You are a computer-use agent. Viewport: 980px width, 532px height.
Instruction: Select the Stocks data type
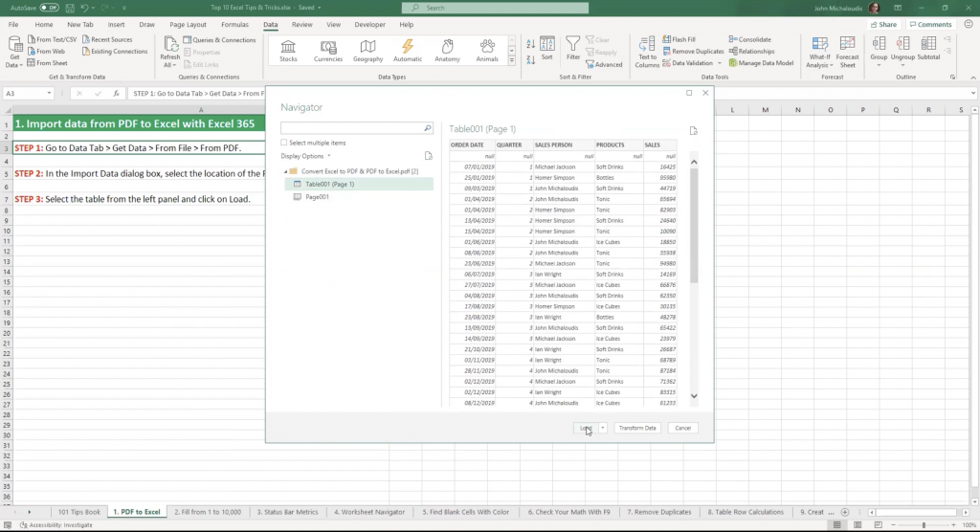[x=288, y=52]
